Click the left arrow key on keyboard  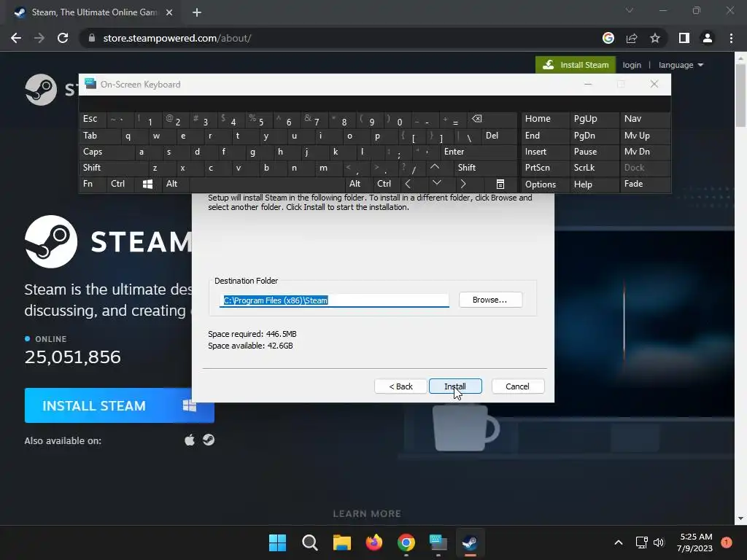click(x=408, y=184)
